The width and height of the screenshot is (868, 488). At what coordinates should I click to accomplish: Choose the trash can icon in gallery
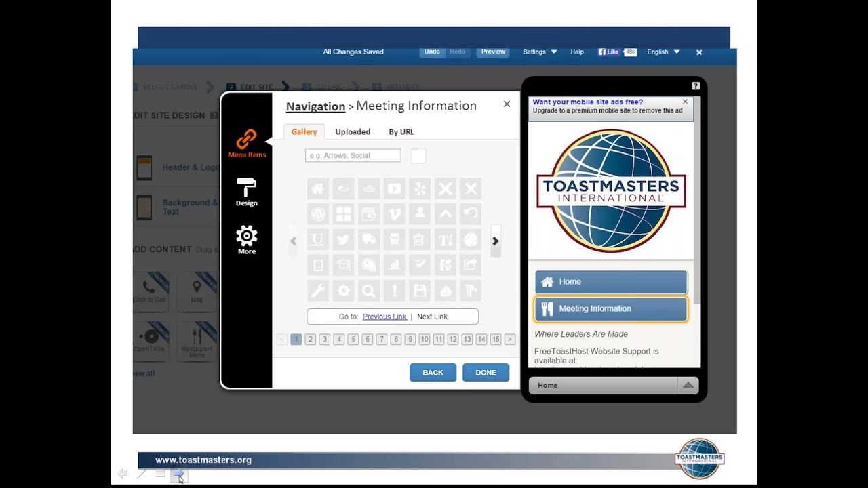point(420,239)
